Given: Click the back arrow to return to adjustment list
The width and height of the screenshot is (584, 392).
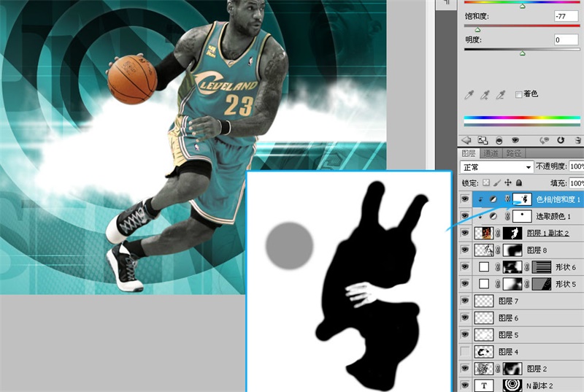Looking at the screenshot, I should coord(466,139).
